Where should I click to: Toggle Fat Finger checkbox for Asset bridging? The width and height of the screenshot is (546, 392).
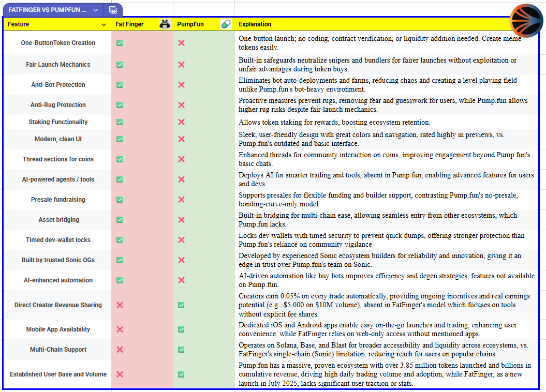[120, 220]
